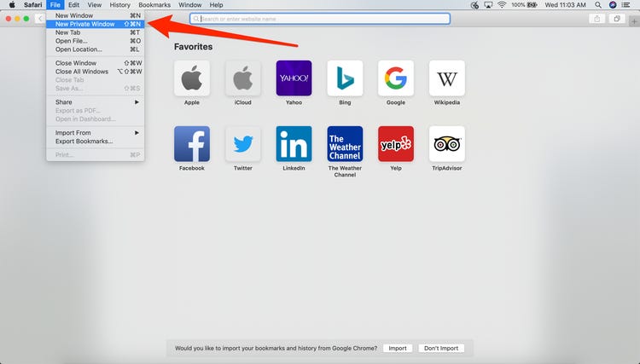Open the Apple menu logo

point(12,5)
